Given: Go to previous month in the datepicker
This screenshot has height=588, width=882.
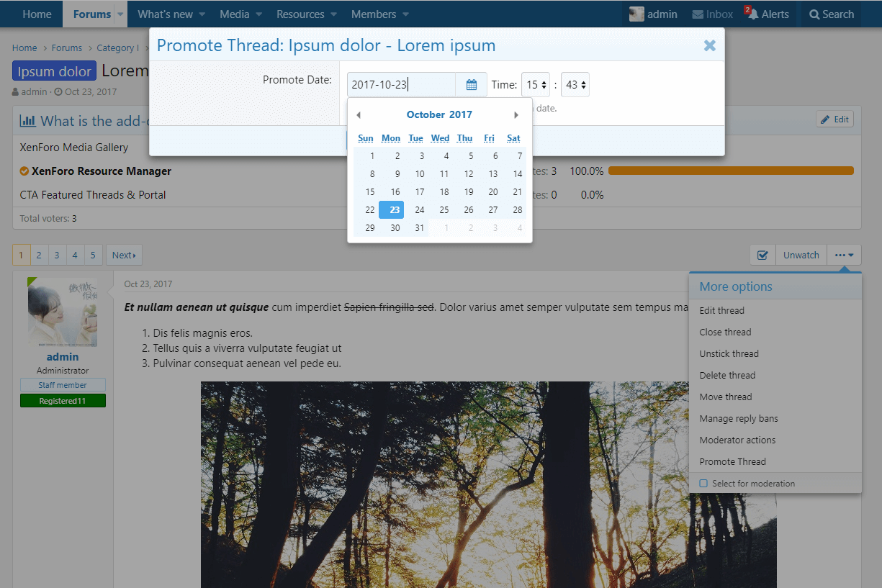Looking at the screenshot, I should [x=359, y=115].
